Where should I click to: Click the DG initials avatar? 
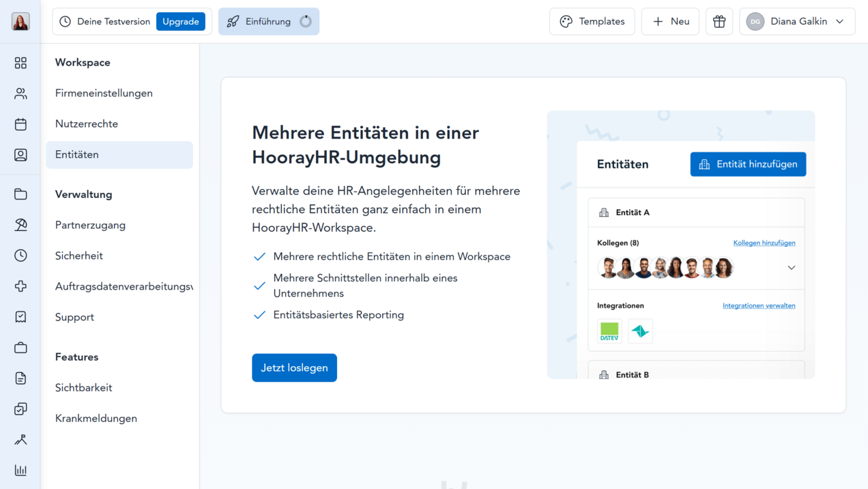coord(755,21)
